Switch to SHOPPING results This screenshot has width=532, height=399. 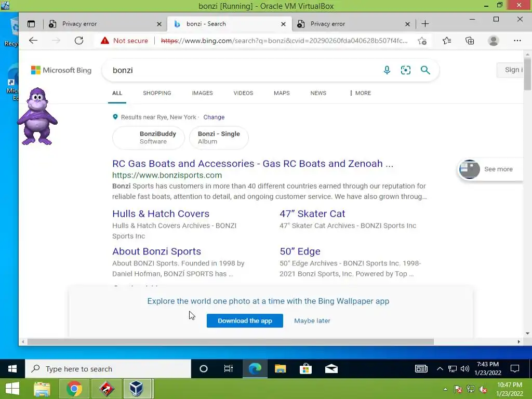157,93
